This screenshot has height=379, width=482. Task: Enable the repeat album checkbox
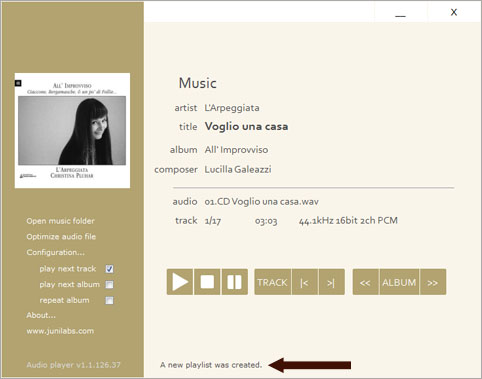(109, 300)
